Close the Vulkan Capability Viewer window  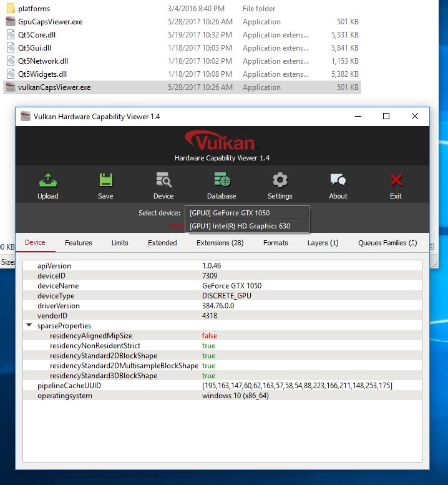pyautogui.click(x=415, y=116)
